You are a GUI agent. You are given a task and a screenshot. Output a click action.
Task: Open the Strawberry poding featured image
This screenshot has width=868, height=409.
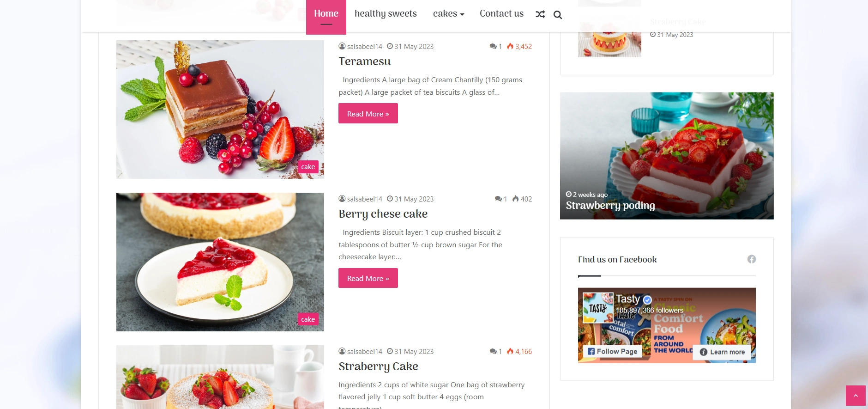coord(667,156)
